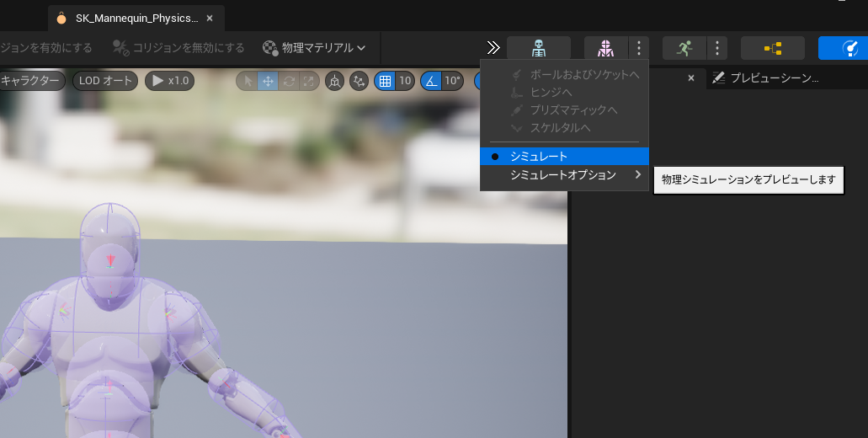The image size is (868, 438).
Task: Toggle the surface snapping icon
Action: coord(359,82)
